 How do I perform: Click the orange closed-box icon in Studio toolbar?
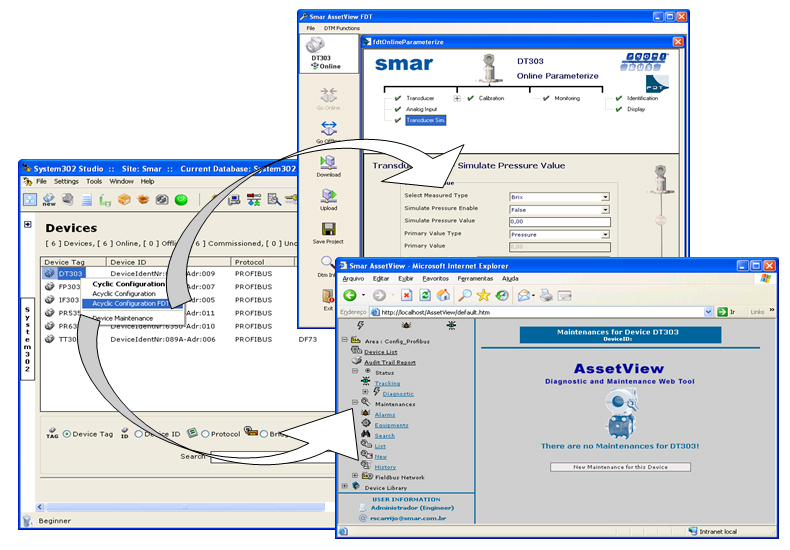click(x=124, y=200)
